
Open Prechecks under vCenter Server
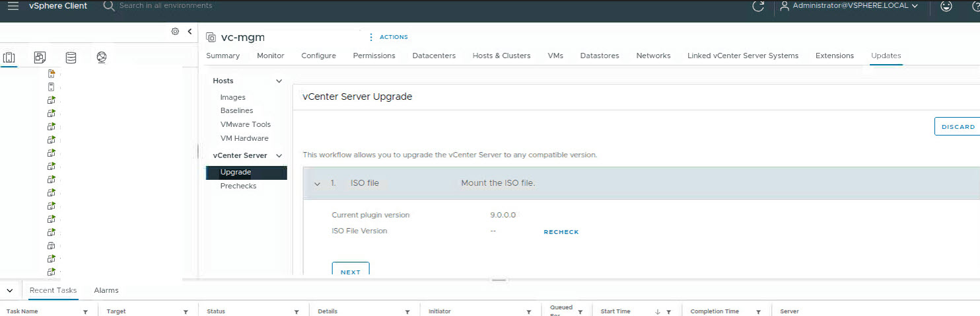(x=238, y=186)
